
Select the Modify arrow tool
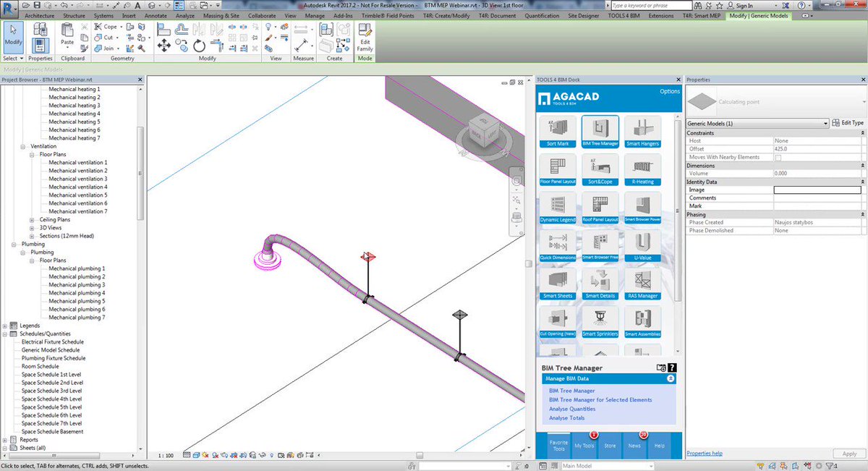[x=14, y=37]
